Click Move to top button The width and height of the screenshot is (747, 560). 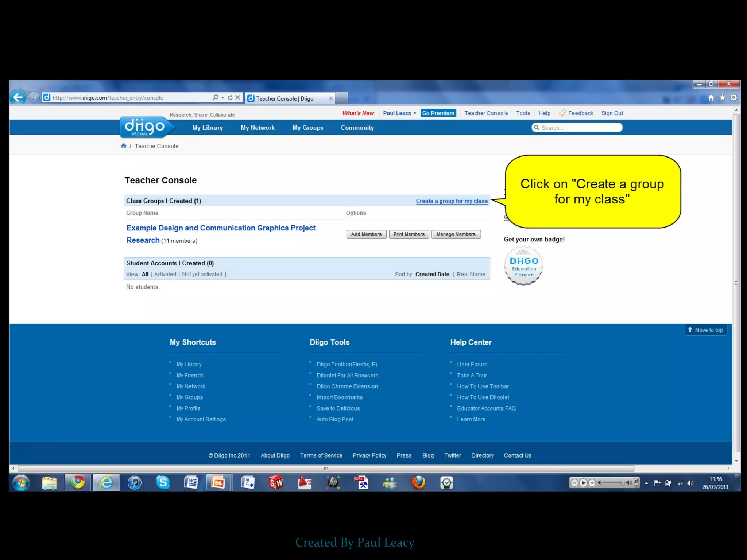tap(705, 330)
